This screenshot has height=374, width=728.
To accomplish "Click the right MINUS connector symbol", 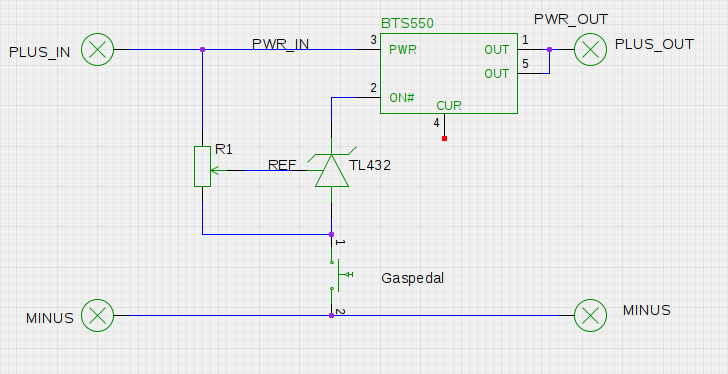I will pyautogui.click(x=591, y=316).
